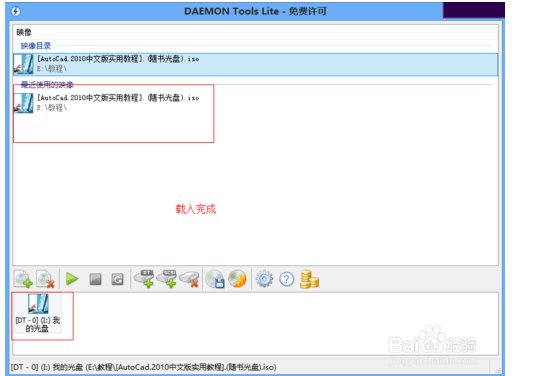Click the 映像目录 section header
Viewport: 542px width, 376px height.
coord(36,46)
